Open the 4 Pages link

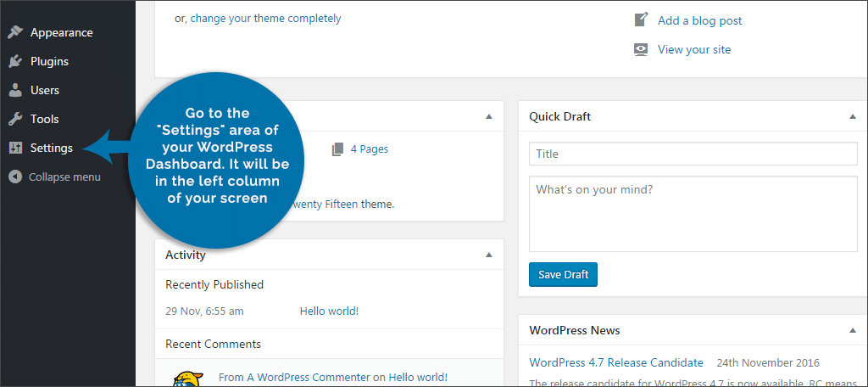pyautogui.click(x=369, y=149)
